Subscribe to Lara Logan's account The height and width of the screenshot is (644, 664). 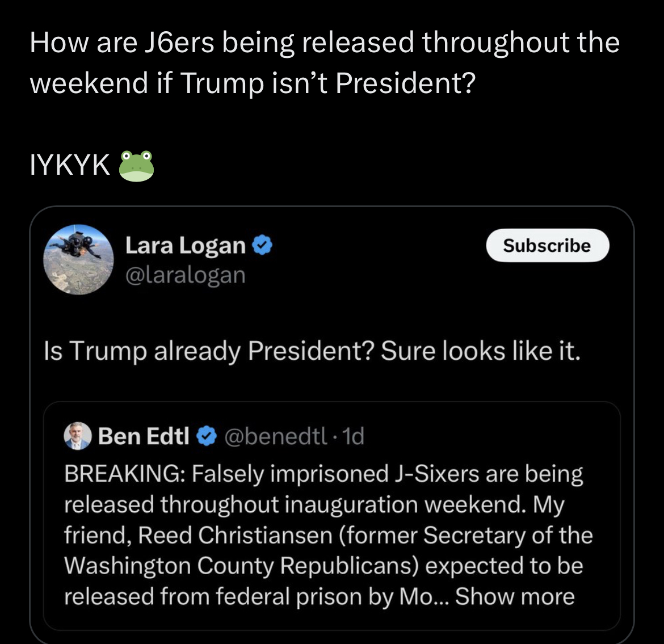547,245
